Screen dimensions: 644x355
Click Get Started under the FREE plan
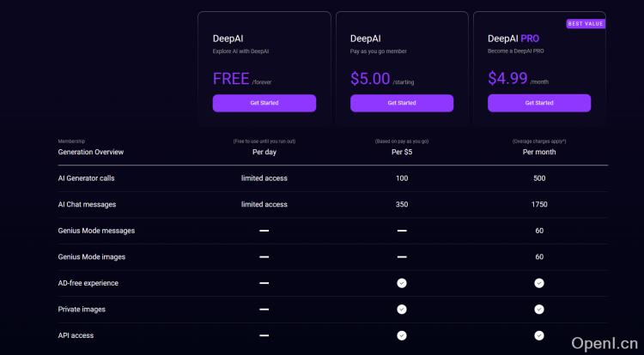click(264, 103)
